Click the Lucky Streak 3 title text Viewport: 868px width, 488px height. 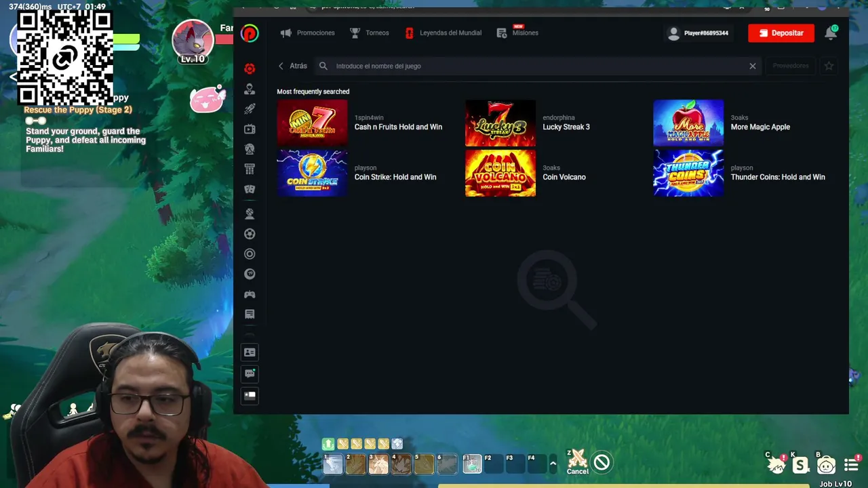tap(566, 127)
